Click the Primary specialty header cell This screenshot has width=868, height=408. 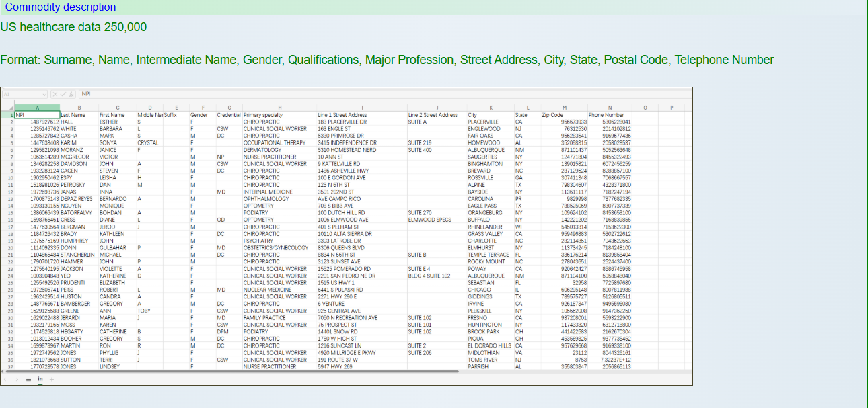click(x=263, y=115)
